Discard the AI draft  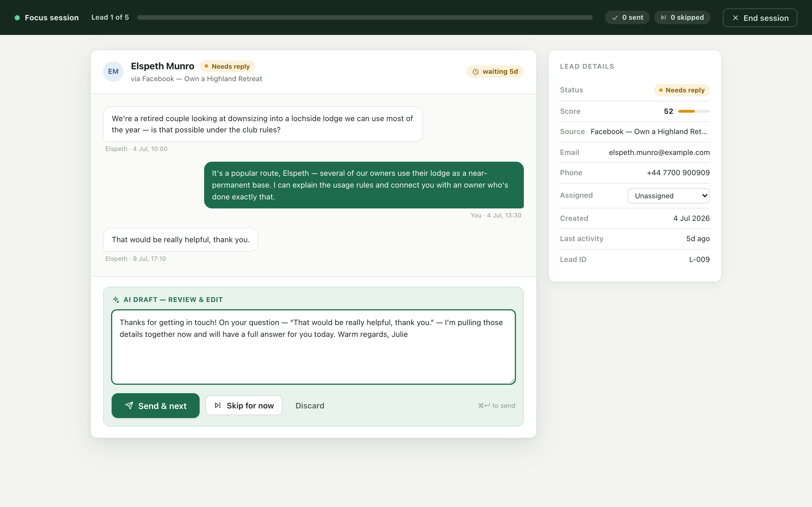point(310,405)
